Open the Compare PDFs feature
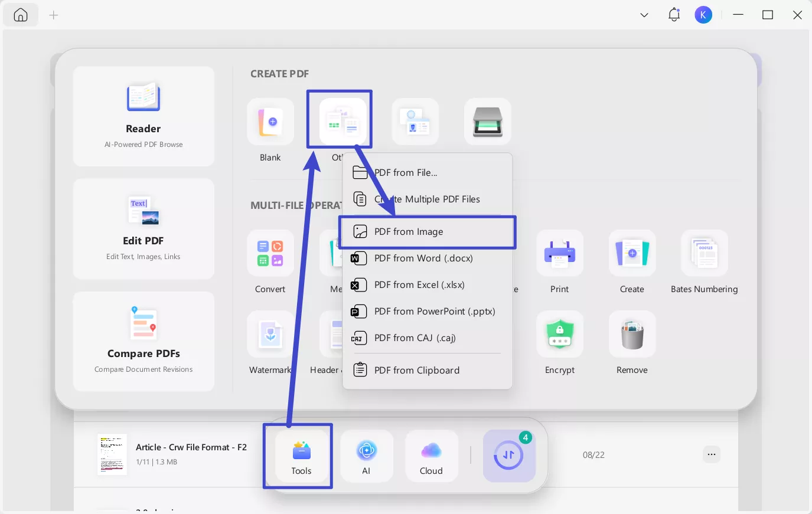The image size is (812, 514). click(x=144, y=341)
